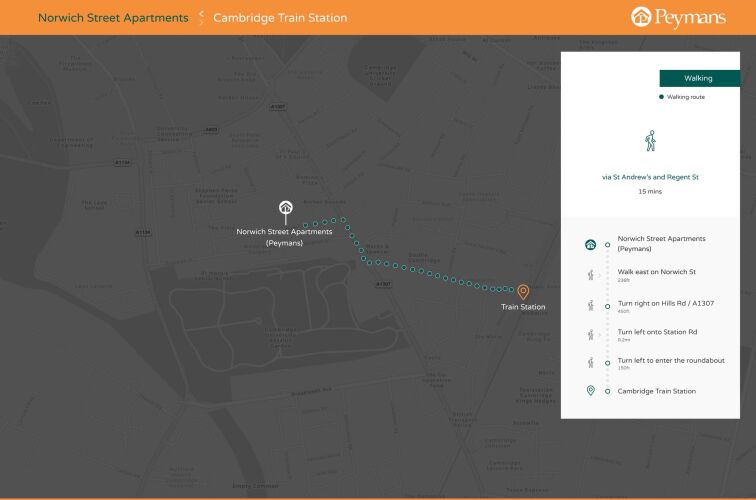Click walking icon next to Walk east step
This screenshot has height=500, width=756.
click(x=590, y=274)
